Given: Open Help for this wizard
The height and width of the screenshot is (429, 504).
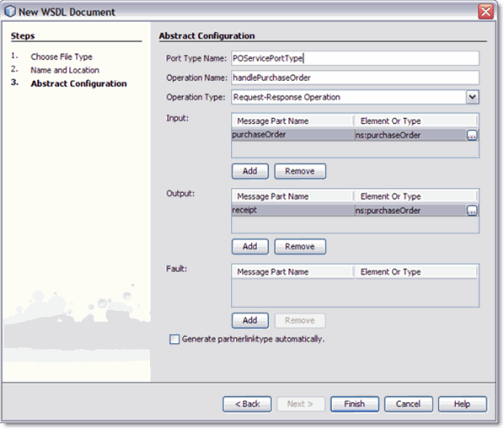Looking at the screenshot, I should tap(462, 404).
